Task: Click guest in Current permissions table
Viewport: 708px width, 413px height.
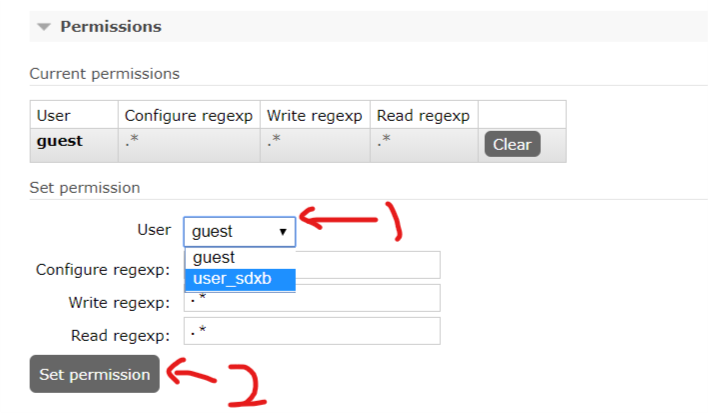Action: 60,141
